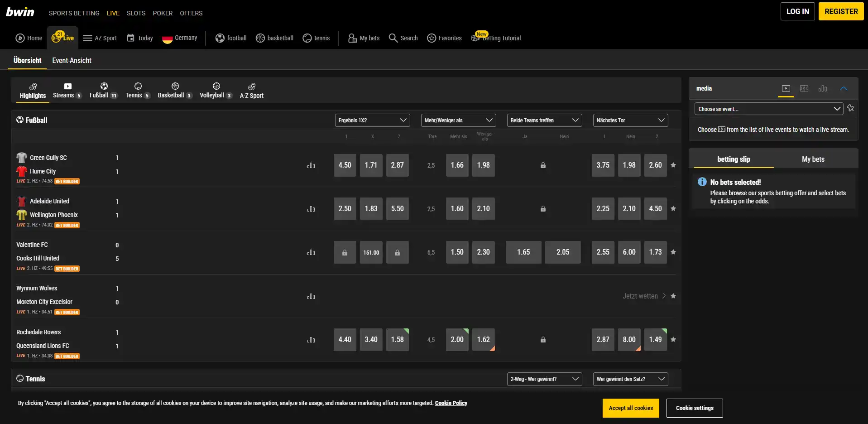Show statistics bars icon in media panel
868x424 pixels.
[x=823, y=89]
